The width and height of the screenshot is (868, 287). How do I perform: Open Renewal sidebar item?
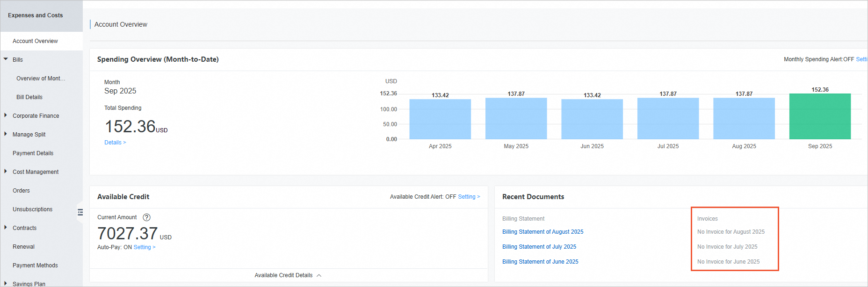pyautogui.click(x=23, y=247)
